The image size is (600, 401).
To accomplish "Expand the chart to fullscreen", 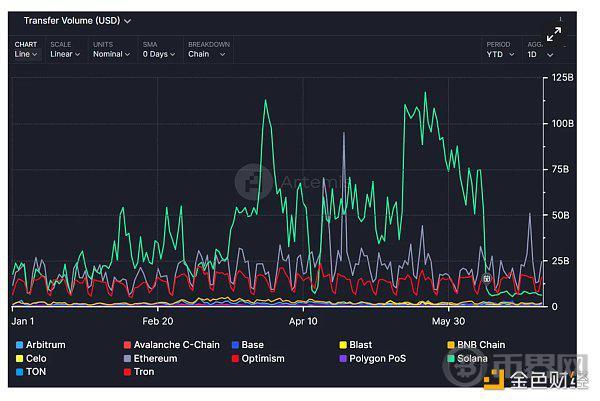I will pos(554,34).
